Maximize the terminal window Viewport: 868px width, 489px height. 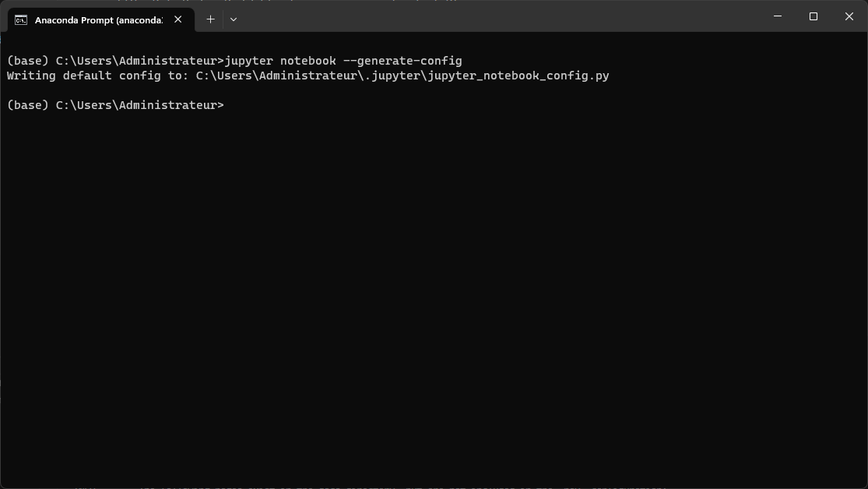(814, 16)
